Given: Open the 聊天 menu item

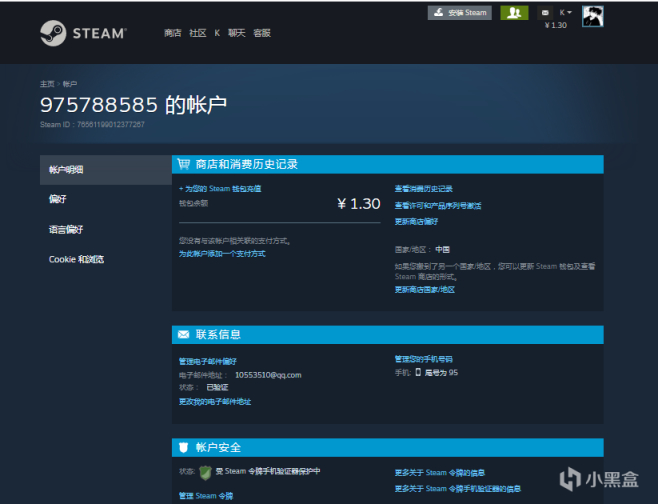Looking at the screenshot, I should pos(237,33).
